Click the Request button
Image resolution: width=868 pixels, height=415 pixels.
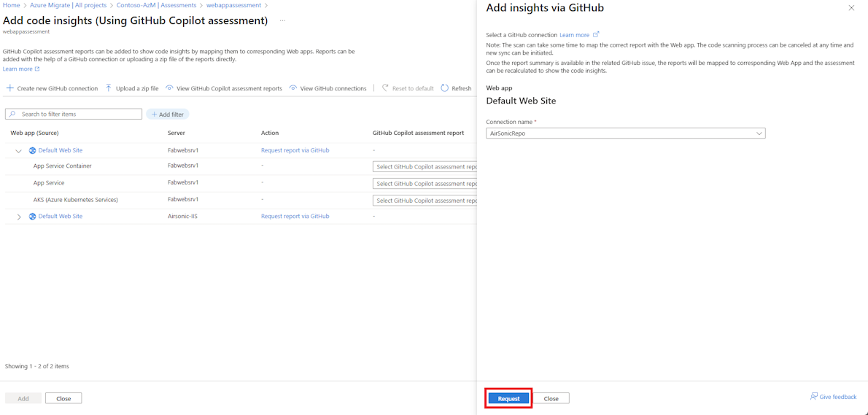pos(508,398)
